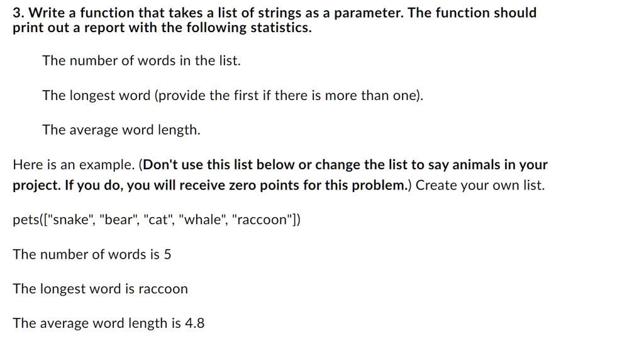Click the function name "pets" in the example call
Screen dimensions: 644x343
(25, 220)
